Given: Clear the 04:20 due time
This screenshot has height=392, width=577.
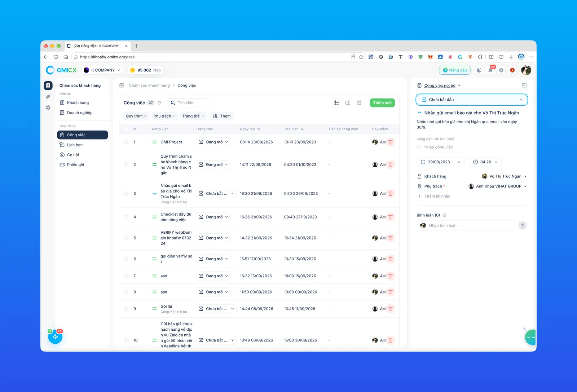Looking at the screenshot, I should click(496, 162).
